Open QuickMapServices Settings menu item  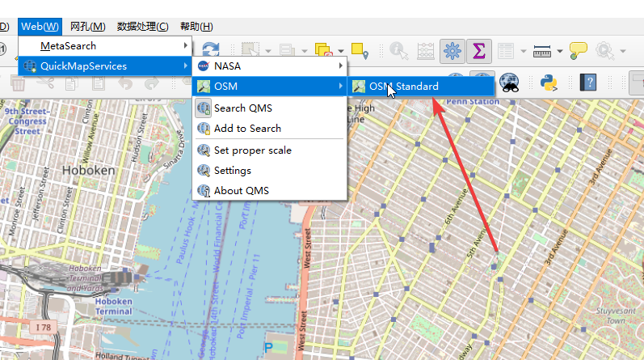click(270, 171)
